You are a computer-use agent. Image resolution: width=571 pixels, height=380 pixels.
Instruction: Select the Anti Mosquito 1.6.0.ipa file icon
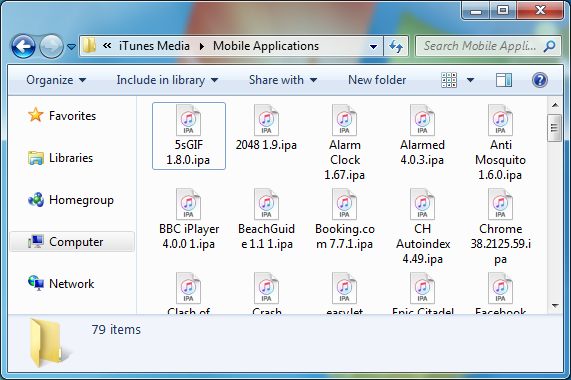[x=500, y=120]
